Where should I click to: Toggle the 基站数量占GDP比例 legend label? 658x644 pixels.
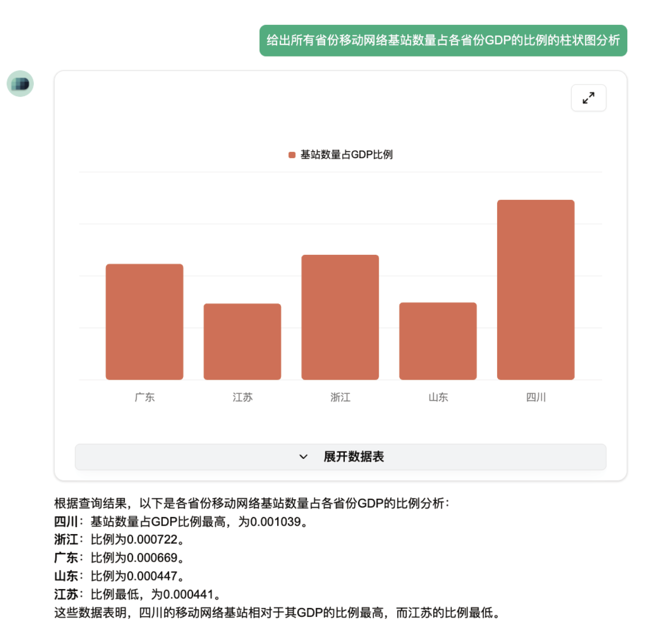click(x=346, y=155)
